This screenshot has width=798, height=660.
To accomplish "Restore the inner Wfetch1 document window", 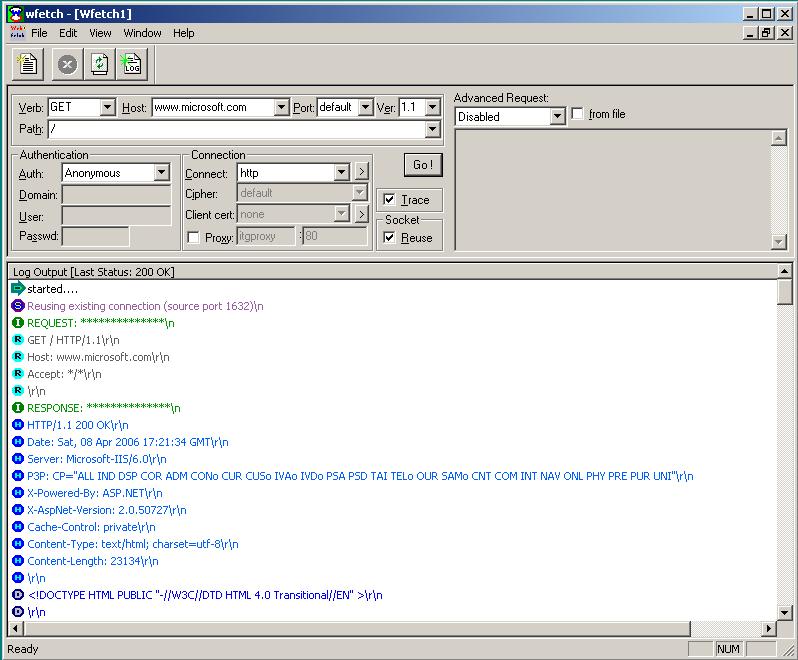I will [766, 33].
